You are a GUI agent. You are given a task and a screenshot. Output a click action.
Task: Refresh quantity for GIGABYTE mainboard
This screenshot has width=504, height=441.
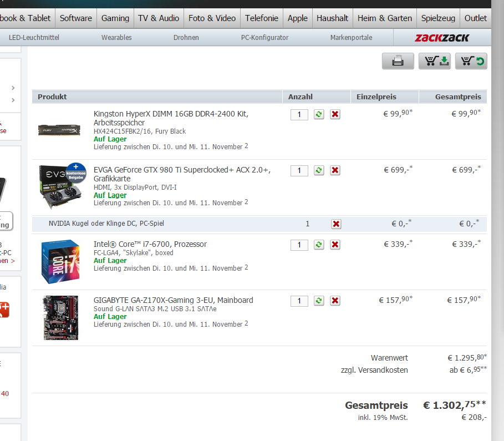(319, 301)
